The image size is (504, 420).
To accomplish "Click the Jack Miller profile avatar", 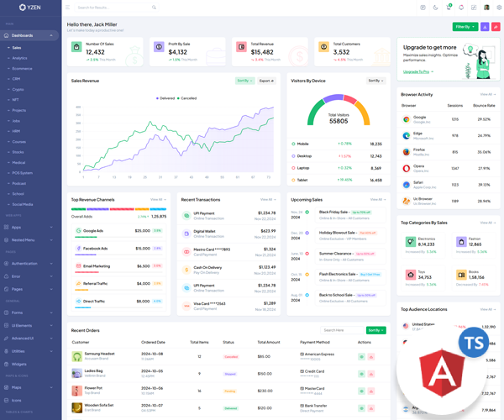I will click(x=486, y=8).
